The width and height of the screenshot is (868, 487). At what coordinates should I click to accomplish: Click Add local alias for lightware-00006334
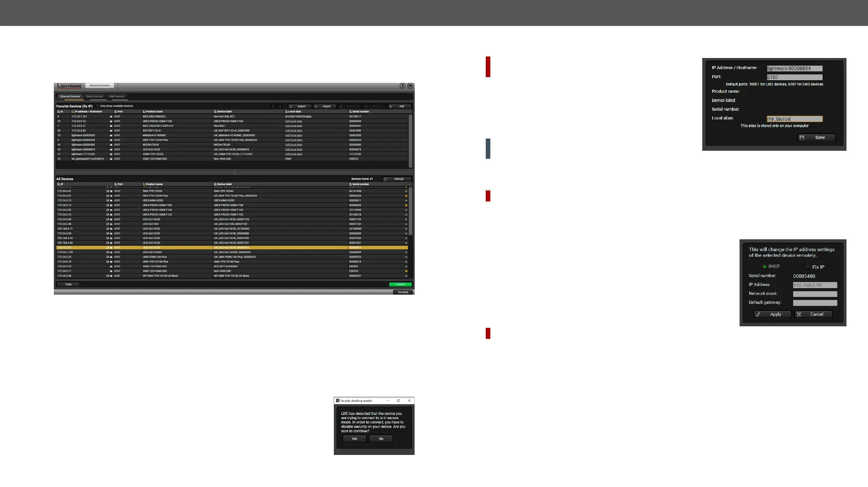pyautogui.click(x=294, y=140)
